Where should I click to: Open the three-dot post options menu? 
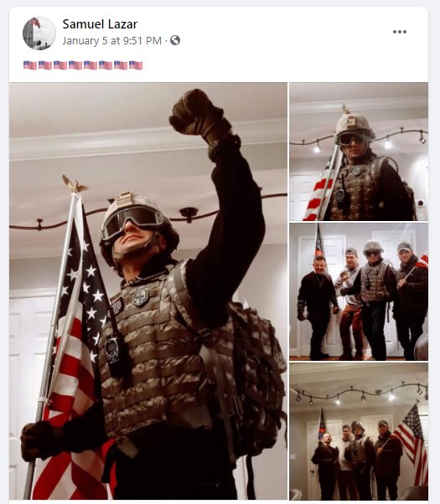coord(400,32)
